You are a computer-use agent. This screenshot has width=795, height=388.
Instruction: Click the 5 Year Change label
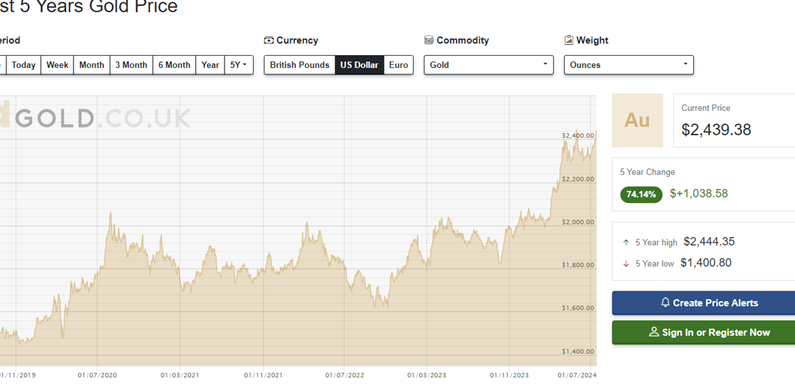pos(647,172)
